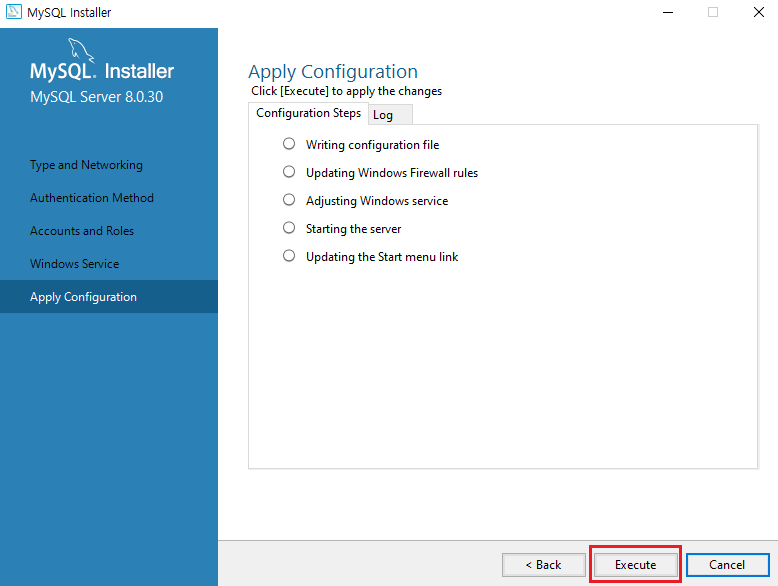The height and width of the screenshot is (586, 778).
Task: Click the Updating the Start menu link circle
Action: [x=289, y=256]
